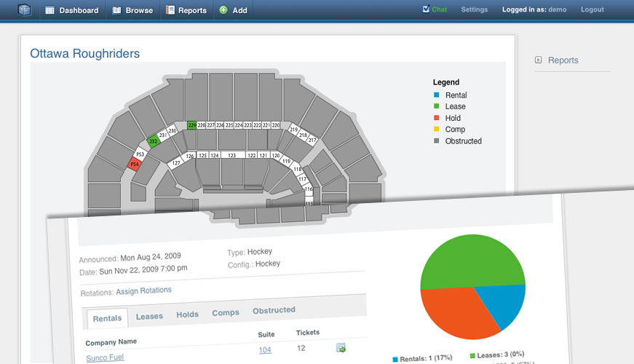Open the sidebar Reports link
Screen dimensions: 634x364
coord(563,60)
